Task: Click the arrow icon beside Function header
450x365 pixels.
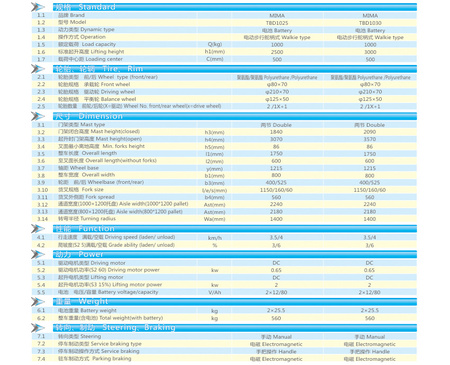Action: click(x=38, y=228)
